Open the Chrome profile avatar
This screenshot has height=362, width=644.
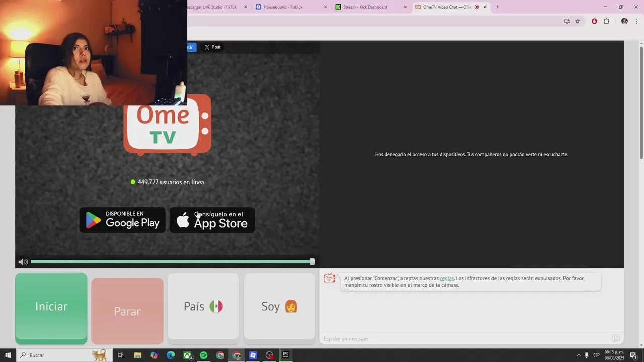(x=624, y=21)
